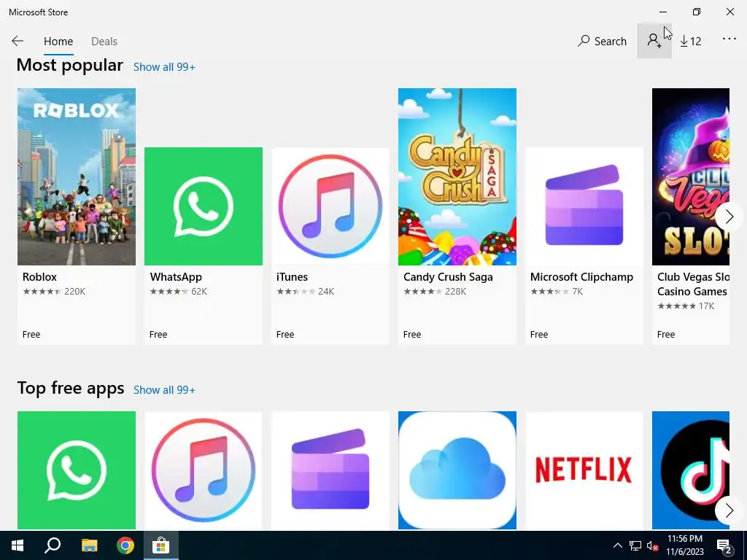The height and width of the screenshot is (560, 747).
Task: Click the iTunes title text
Action: tap(292, 277)
